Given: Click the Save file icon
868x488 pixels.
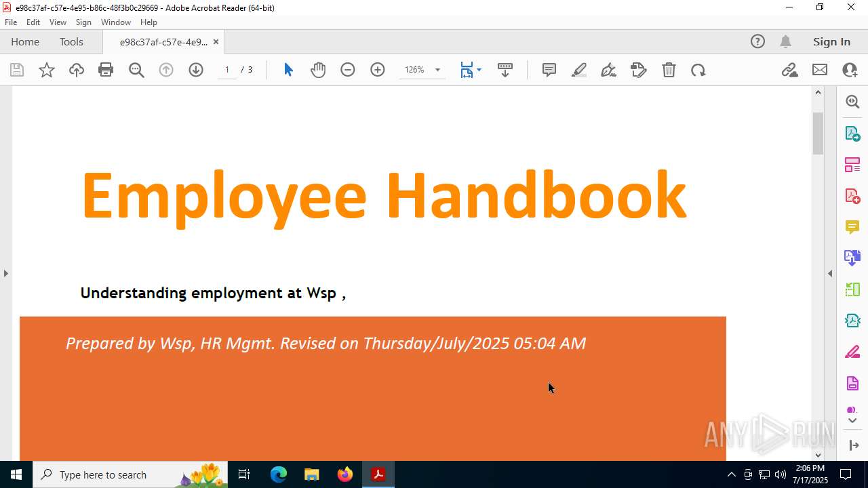Looking at the screenshot, I should click(17, 70).
